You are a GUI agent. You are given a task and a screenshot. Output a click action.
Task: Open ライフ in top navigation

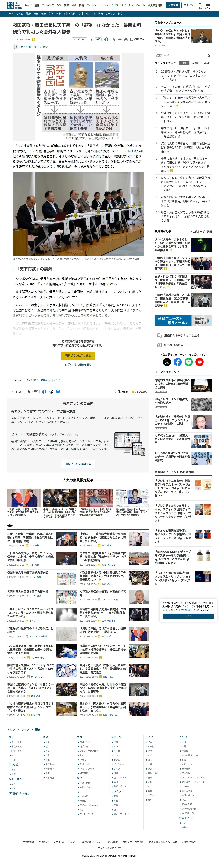pos(115,5)
